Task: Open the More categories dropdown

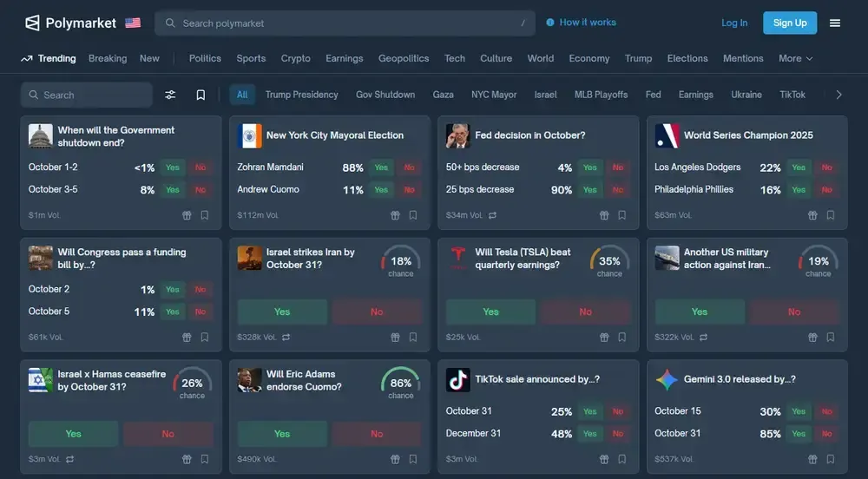Action: (x=795, y=59)
